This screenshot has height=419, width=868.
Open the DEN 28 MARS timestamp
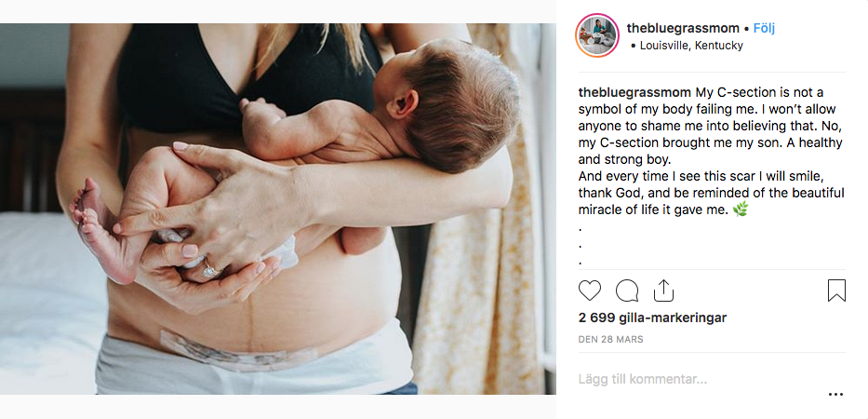[x=610, y=339]
